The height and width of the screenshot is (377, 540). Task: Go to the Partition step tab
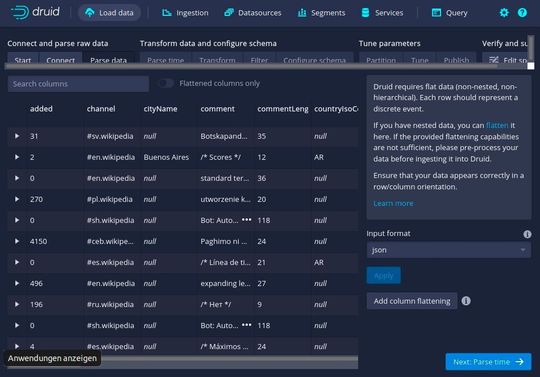[381, 59]
